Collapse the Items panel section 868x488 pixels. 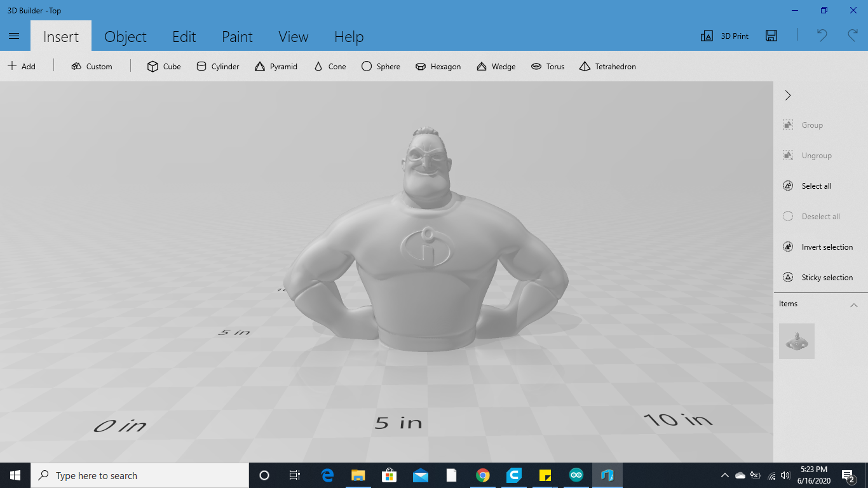coord(854,305)
